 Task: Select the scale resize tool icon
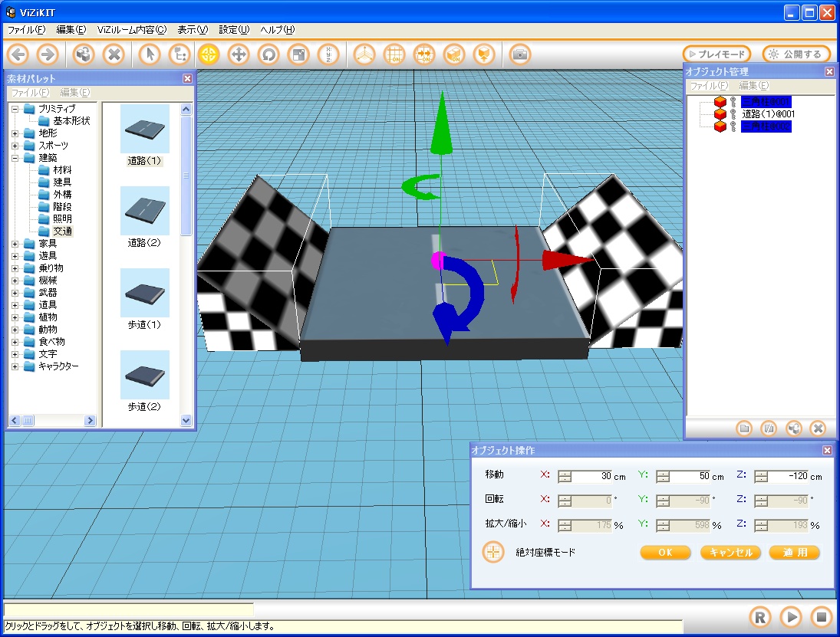coord(298,54)
